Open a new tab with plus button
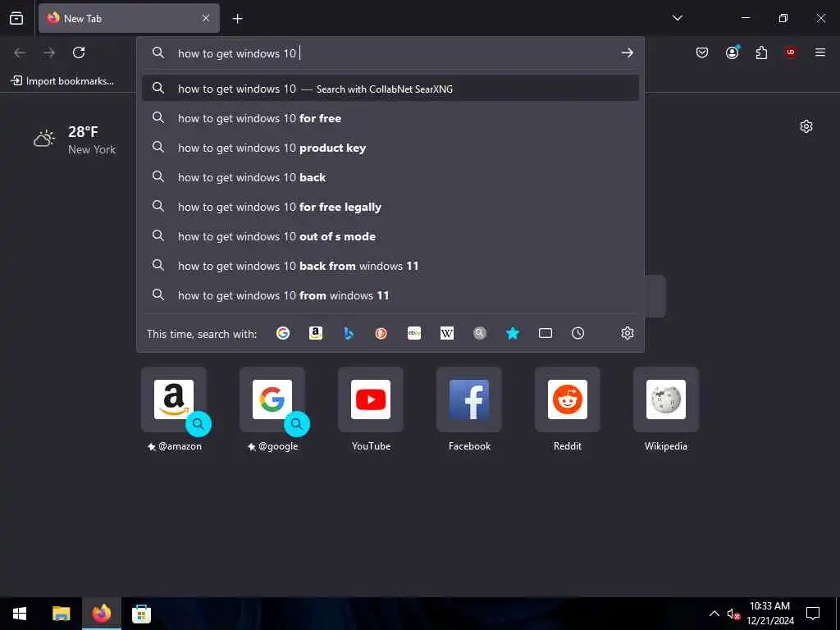Image resolution: width=840 pixels, height=630 pixels. (x=237, y=19)
